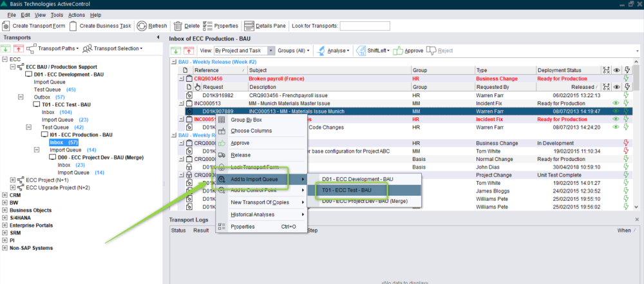
Task: Collapse the CRQ903456 task row
Action: click(182, 79)
